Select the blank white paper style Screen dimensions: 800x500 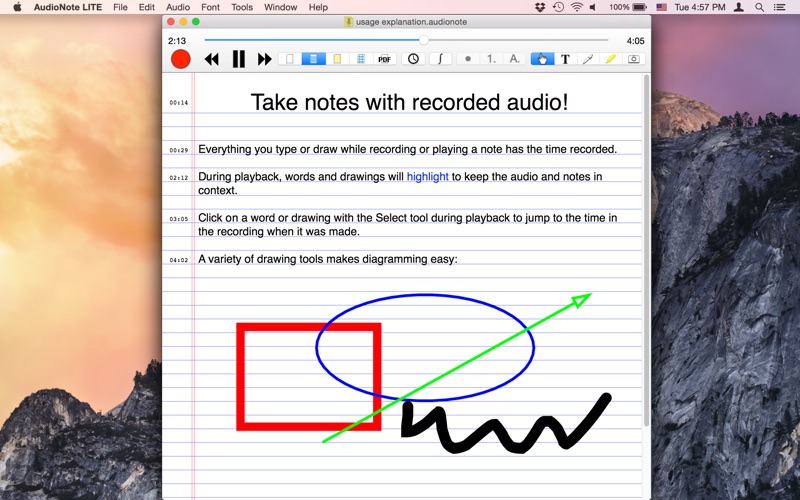[x=290, y=59]
